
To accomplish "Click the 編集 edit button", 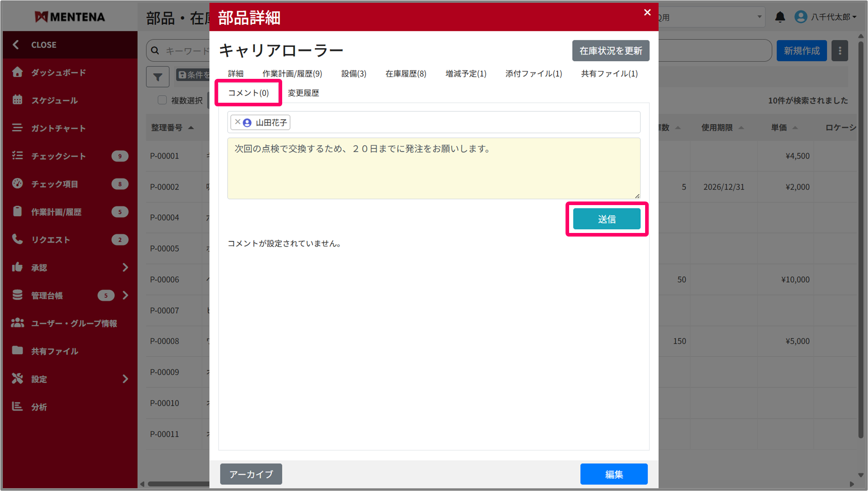I will [613, 474].
